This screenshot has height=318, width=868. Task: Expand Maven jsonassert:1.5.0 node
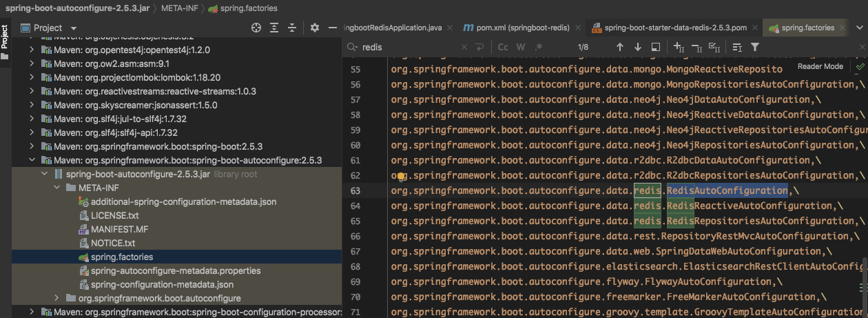coord(32,105)
